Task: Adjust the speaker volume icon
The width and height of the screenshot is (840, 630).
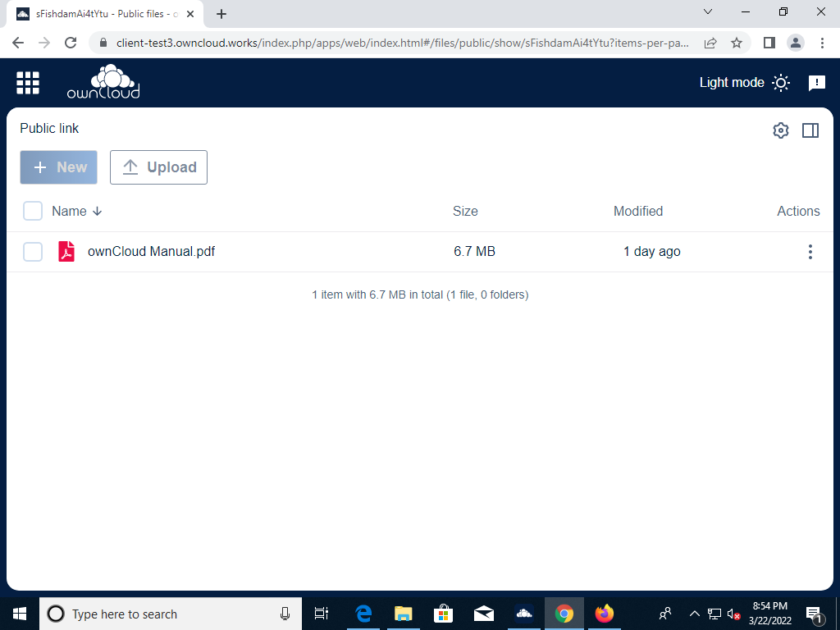Action: (x=733, y=613)
